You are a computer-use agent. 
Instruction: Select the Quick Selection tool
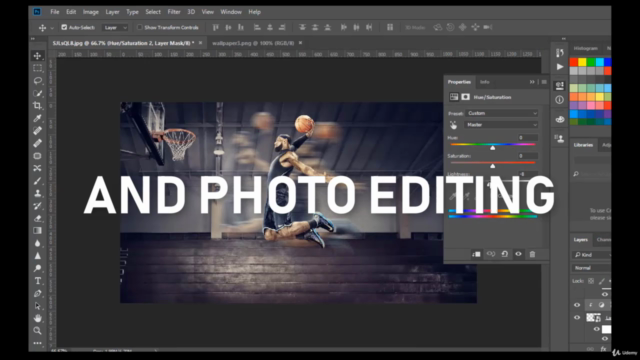click(38, 93)
